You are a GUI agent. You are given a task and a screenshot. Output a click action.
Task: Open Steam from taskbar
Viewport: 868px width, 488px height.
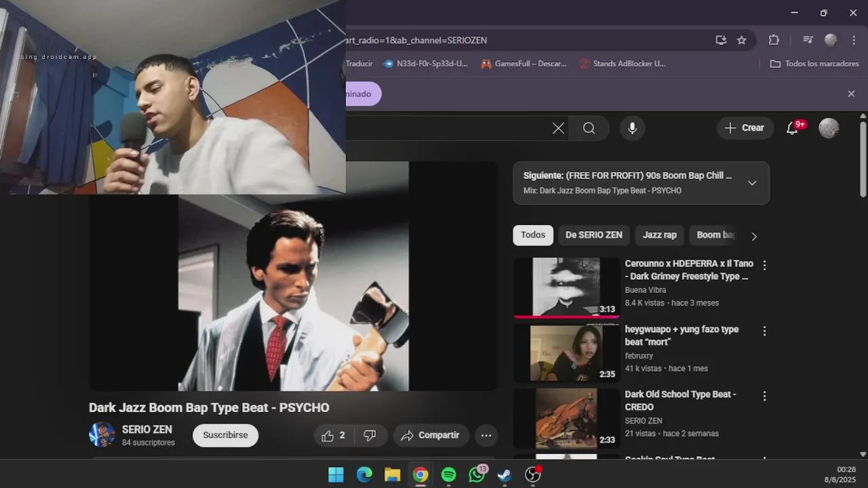(x=505, y=474)
